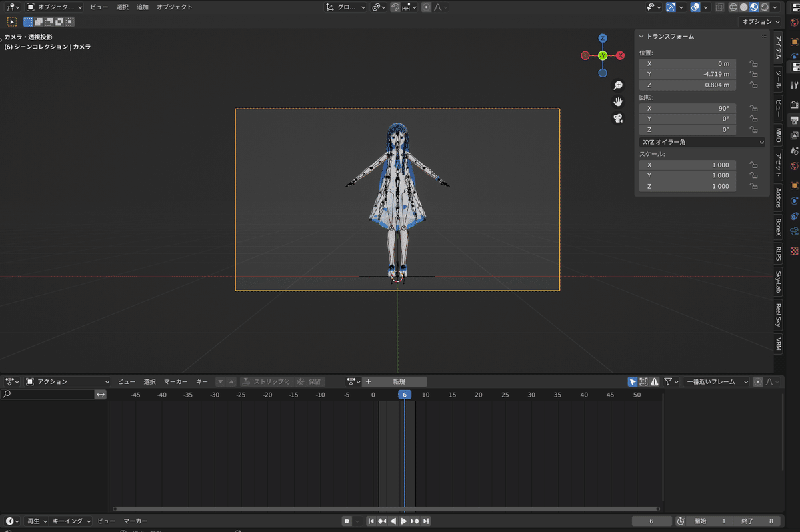
Task: Click the ストリップ化 button
Action: [x=266, y=381]
